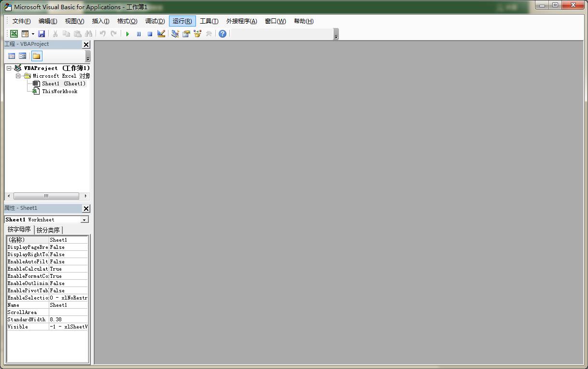588x369 pixels.
Task: Click the Visible property value xlSheetVisible
Action: click(x=69, y=327)
